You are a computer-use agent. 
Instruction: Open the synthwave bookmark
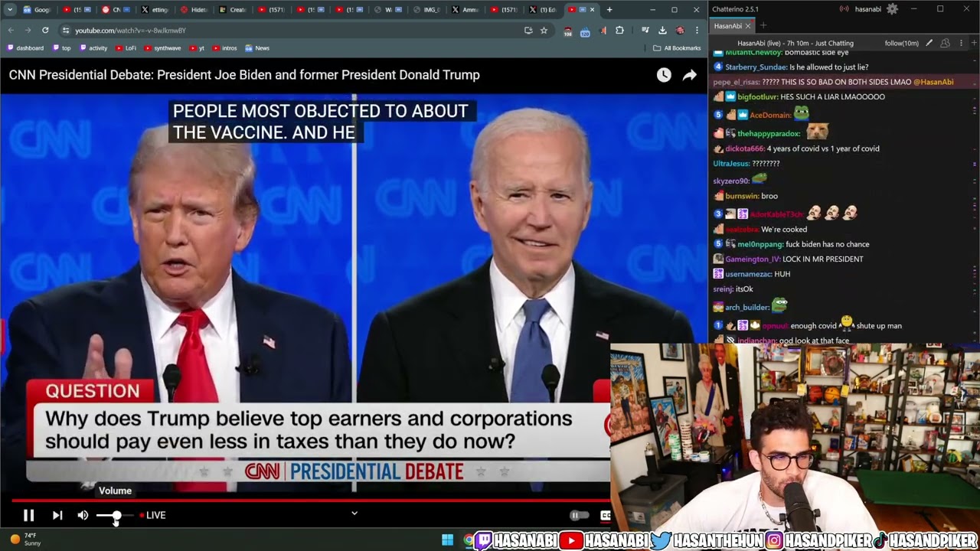[x=162, y=47]
